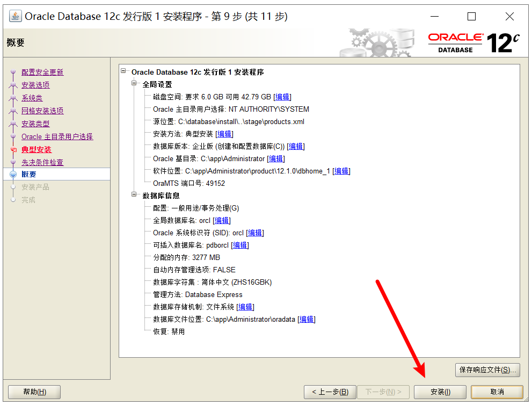Select the 源位置 products.xml row

(229, 121)
